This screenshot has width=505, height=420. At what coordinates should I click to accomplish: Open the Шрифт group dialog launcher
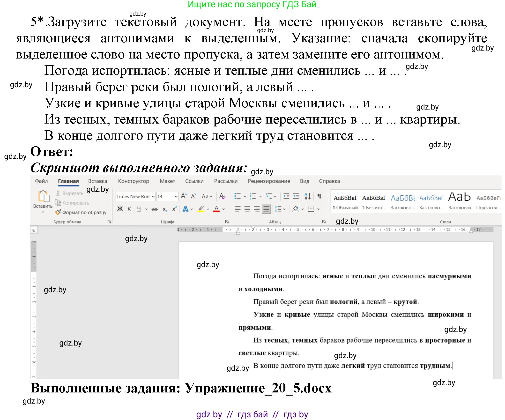click(227, 221)
